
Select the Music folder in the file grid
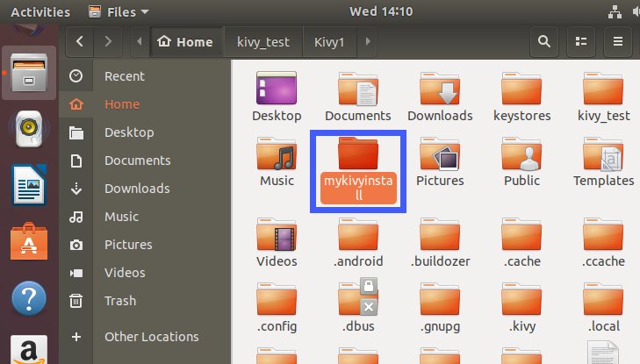point(277,161)
